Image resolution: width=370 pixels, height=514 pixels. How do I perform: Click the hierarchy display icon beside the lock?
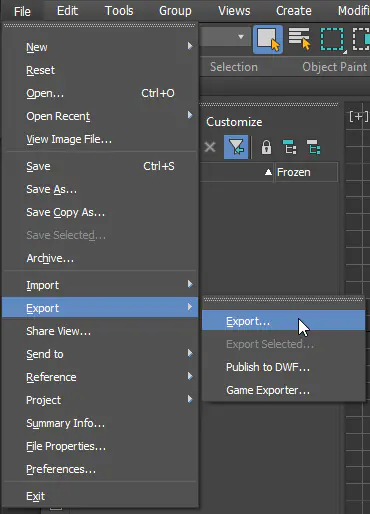point(289,147)
